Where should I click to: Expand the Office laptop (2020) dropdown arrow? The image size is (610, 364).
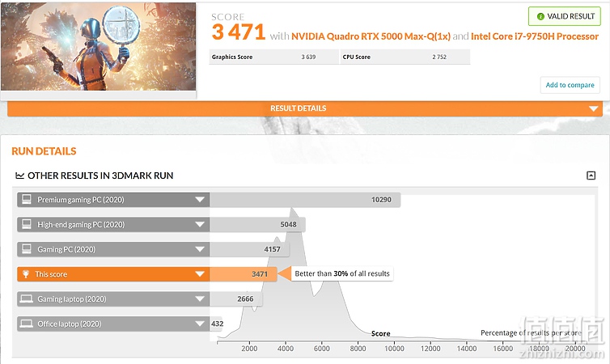(200, 324)
